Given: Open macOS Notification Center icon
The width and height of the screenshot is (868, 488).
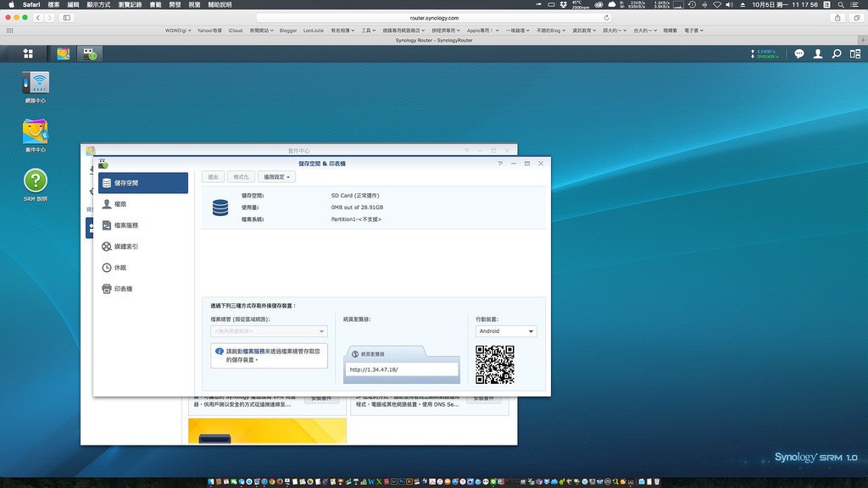Looking at the screenshot, I should 854,4.
